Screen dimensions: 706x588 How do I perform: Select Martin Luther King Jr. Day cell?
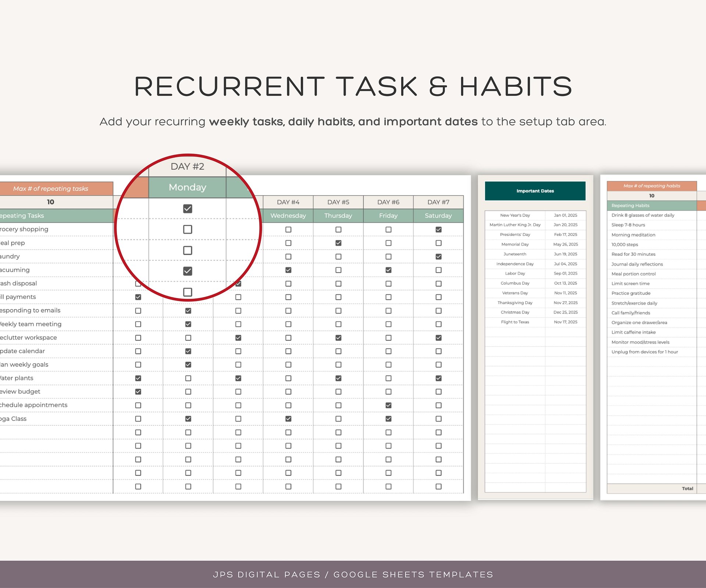click(515, 225)
